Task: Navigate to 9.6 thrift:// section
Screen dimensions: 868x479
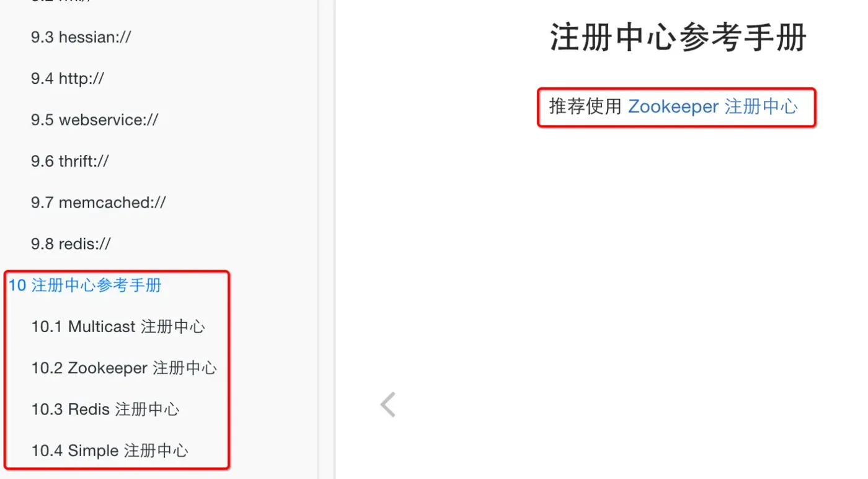Action: 70,161
